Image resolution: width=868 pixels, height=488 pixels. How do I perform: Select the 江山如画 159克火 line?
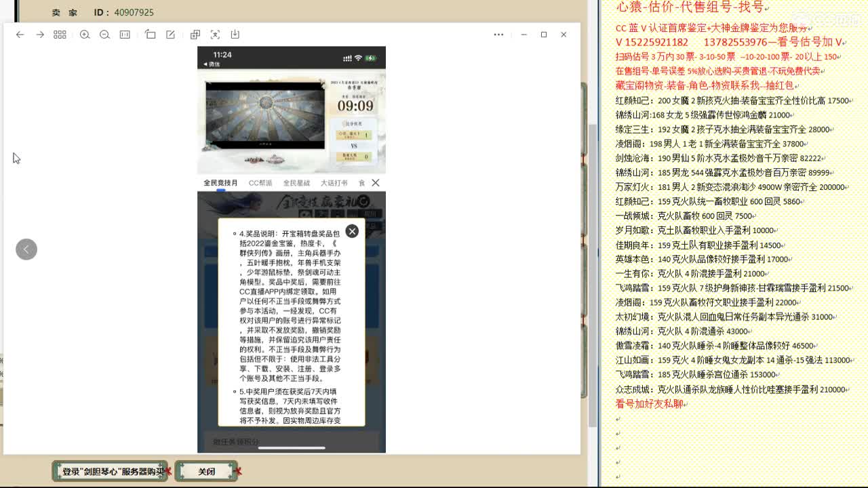733,360
